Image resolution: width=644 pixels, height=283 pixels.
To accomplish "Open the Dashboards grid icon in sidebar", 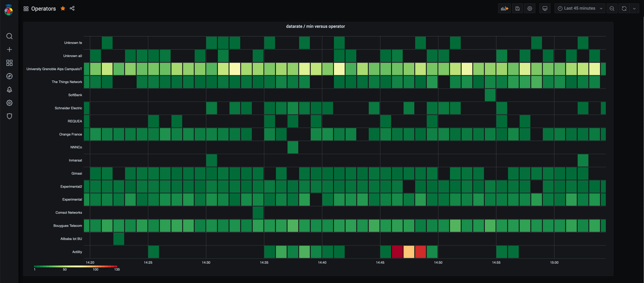I will coord(9,63).
